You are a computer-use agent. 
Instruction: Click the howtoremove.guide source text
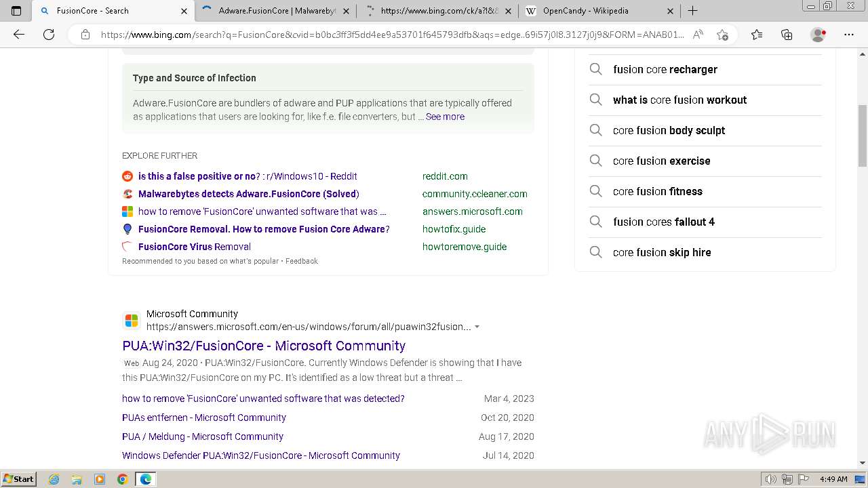465,247
